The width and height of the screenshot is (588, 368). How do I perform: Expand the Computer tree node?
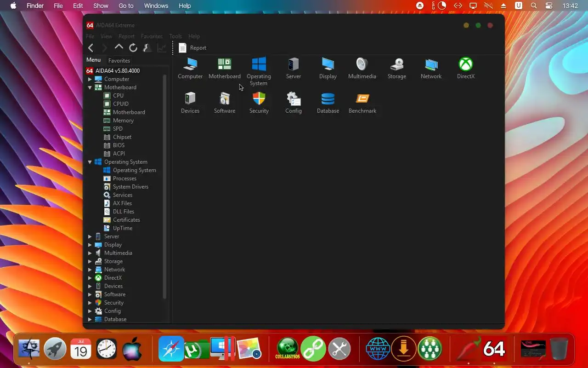90,79
